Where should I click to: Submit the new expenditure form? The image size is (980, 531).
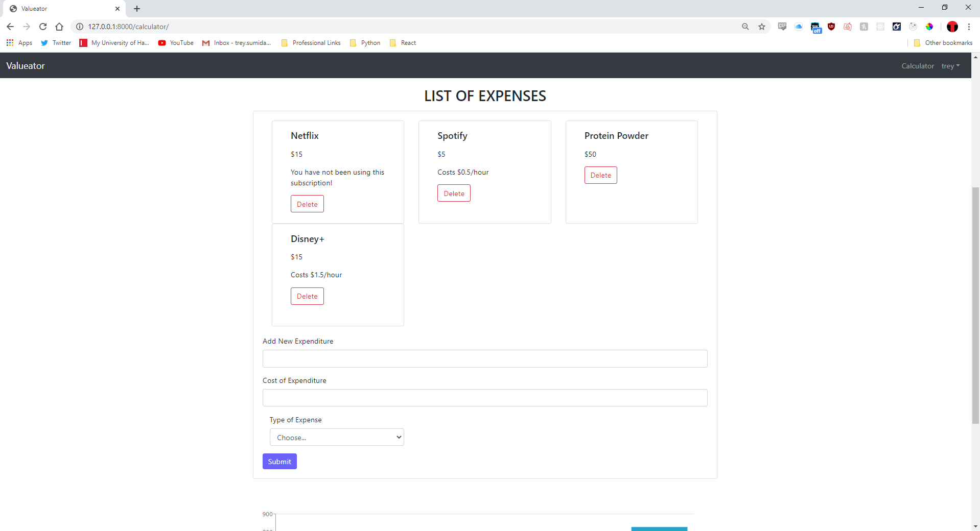[279, 462]
